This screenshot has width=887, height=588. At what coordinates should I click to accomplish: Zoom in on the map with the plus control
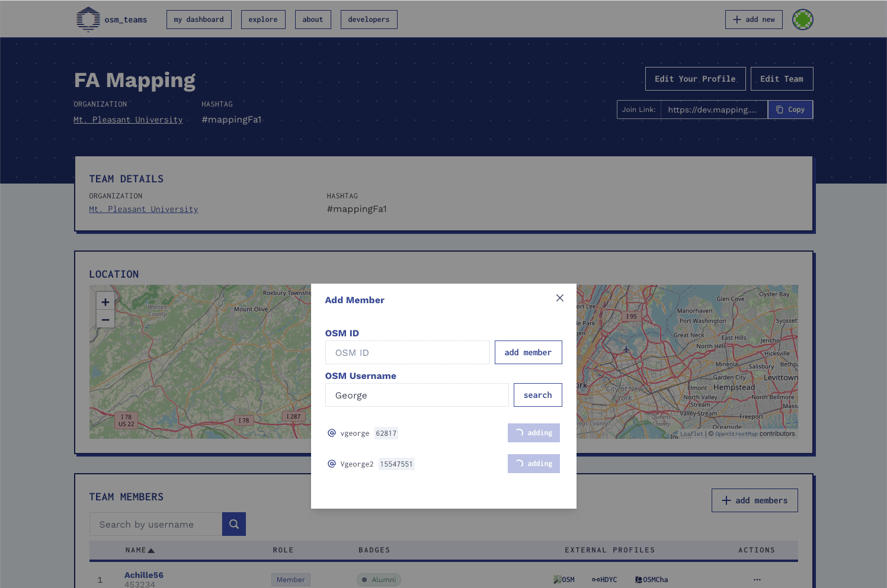105,301
